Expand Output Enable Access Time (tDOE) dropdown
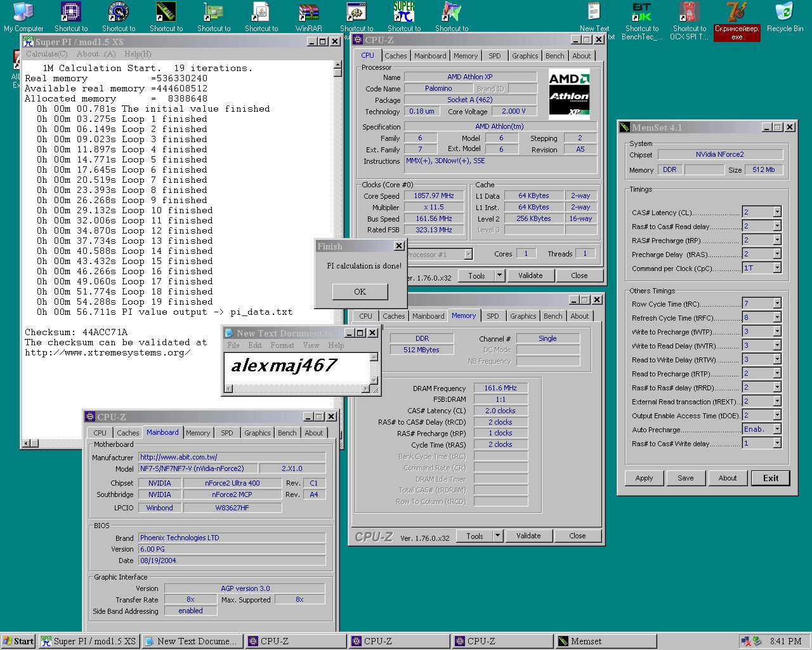Image resolution: width=812 pixels, height=650 pixels. (777, 415)
